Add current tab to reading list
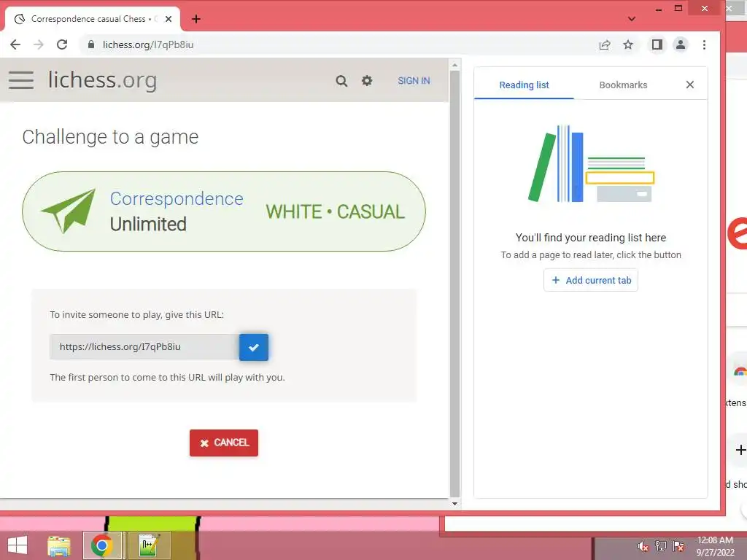747x560 pixels. pyautogui.click(x=591, y=280)
